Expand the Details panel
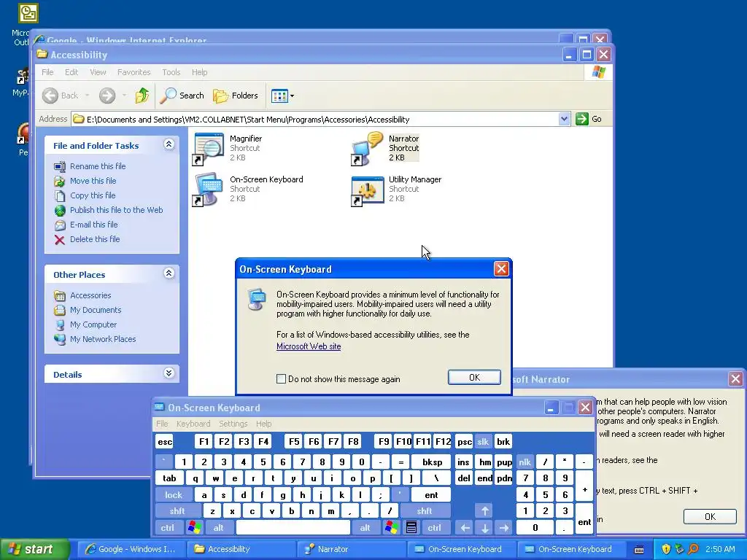The image size is (747, 560). (169, 373)
